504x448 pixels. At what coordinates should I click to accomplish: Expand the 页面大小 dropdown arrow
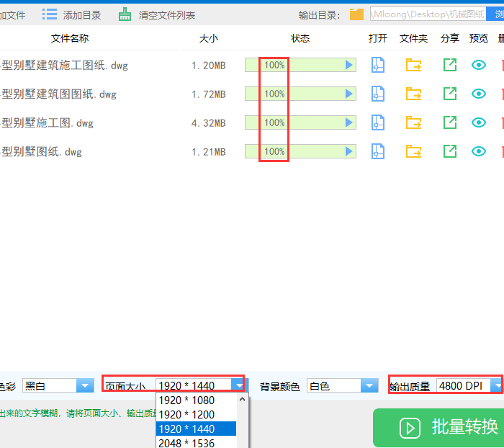pos(239,385)
